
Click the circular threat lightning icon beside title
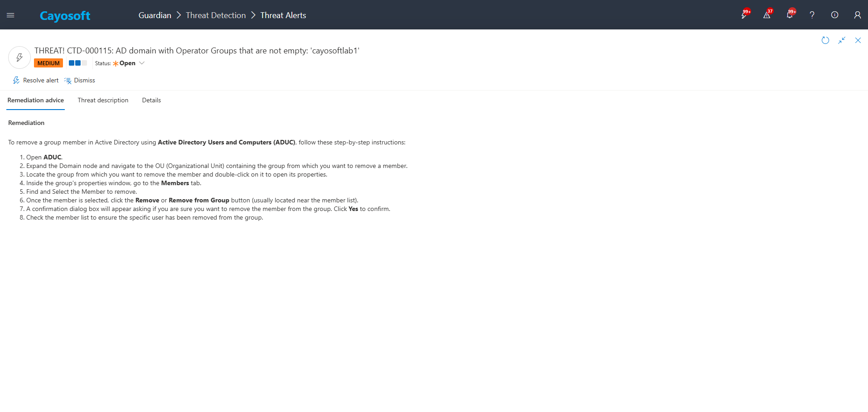pos(19,57)
